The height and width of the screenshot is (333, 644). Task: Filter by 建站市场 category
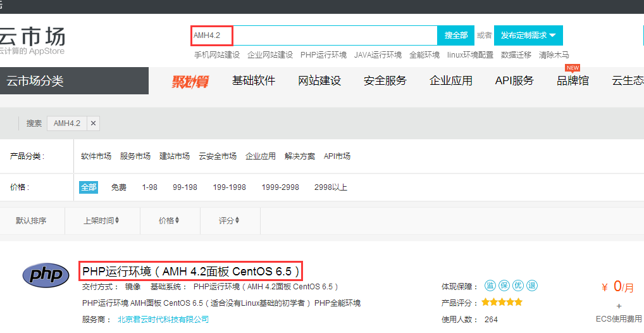click(x=175, y=156)
